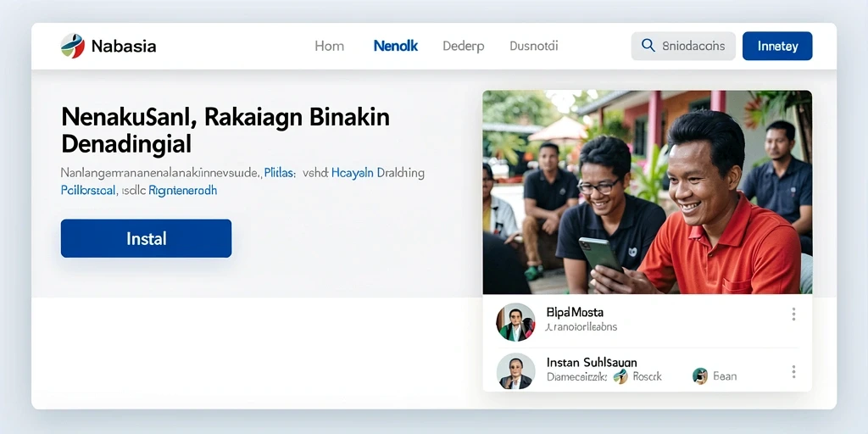Screen dimensions: 868x434
Task: Click the Dameceizzik text
Action: pos(576,377)
